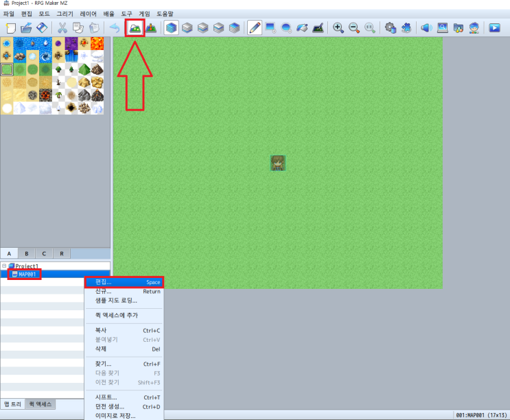Select the Layer 4 icon
The width and height of the screenshot is (510, 420).
(234, 28)
